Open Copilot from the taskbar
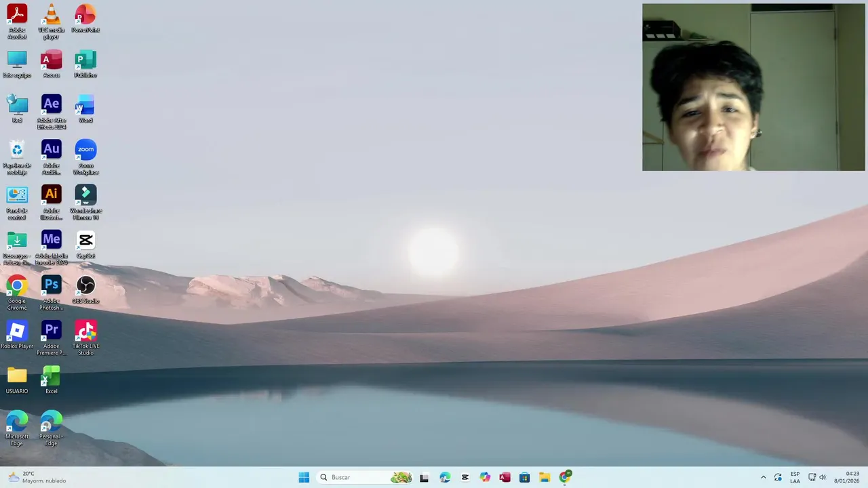Viewport: 868px width, 488px height. pos(485,477)
